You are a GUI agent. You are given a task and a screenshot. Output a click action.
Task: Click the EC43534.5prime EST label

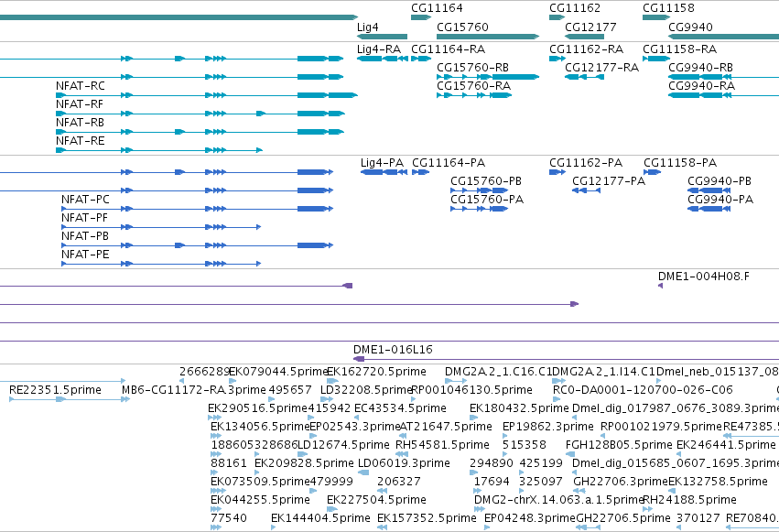coord(400,408)
